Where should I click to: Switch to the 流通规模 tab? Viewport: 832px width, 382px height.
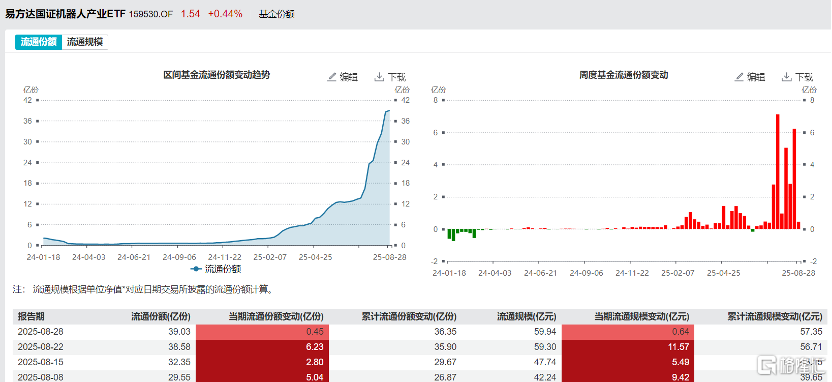click(85, 42)
